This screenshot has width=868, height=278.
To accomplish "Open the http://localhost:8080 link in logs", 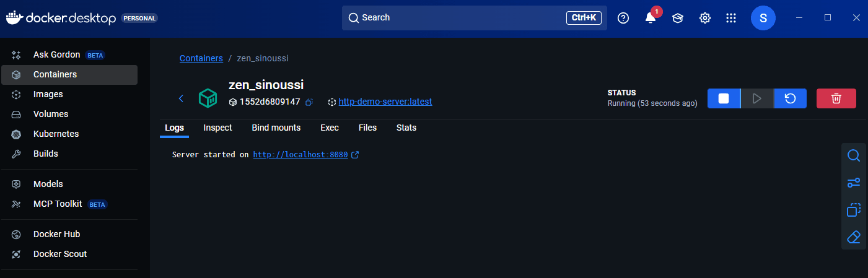I will tap(300, 155).
